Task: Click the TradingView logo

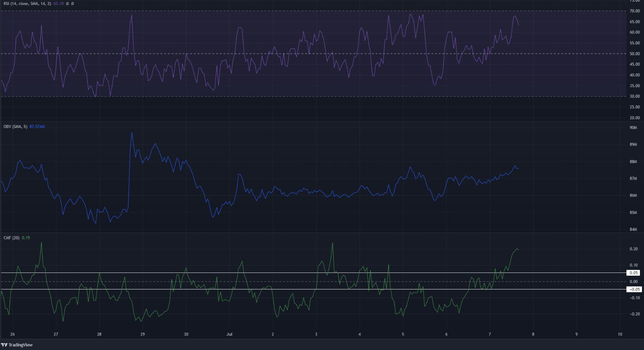Action: 17,345
